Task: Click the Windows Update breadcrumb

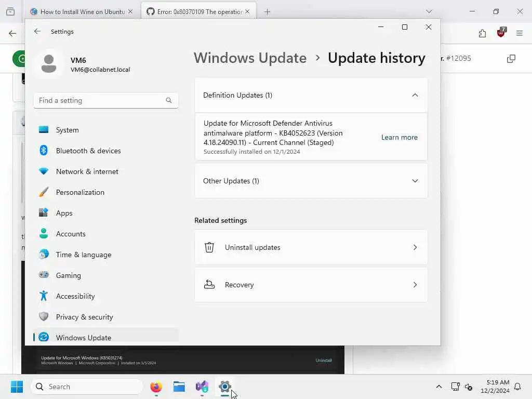Action: tap(250, 58)
